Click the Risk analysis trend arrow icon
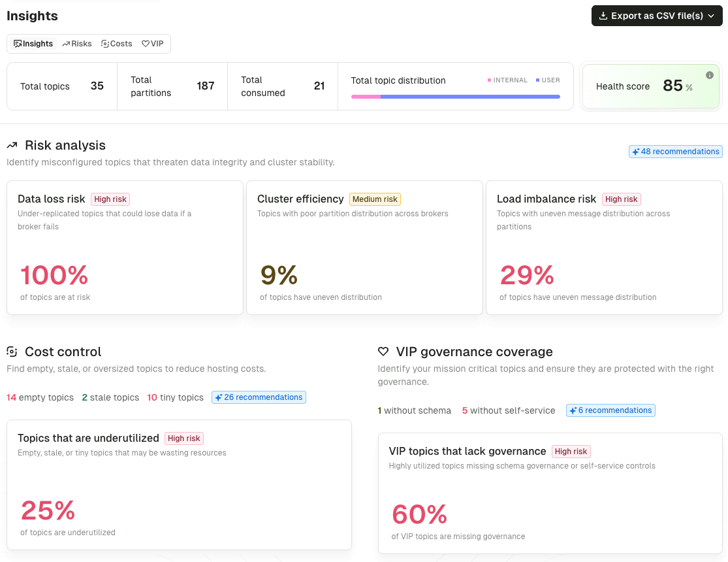The image size is (728, 562). click(x=12, y=146)
